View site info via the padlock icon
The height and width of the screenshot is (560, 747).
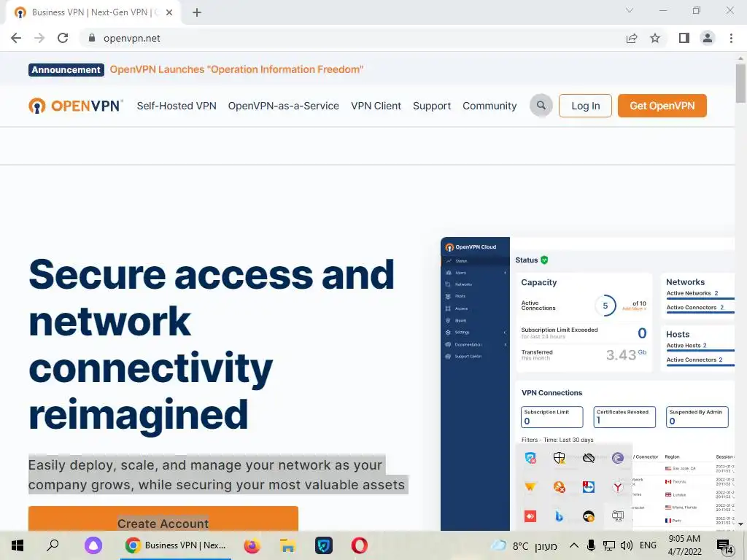92,38
